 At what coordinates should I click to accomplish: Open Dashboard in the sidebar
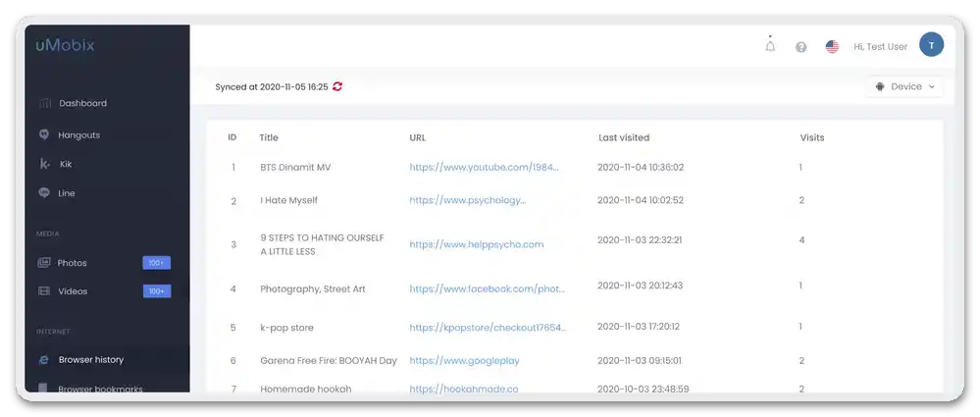coord(83,103)
